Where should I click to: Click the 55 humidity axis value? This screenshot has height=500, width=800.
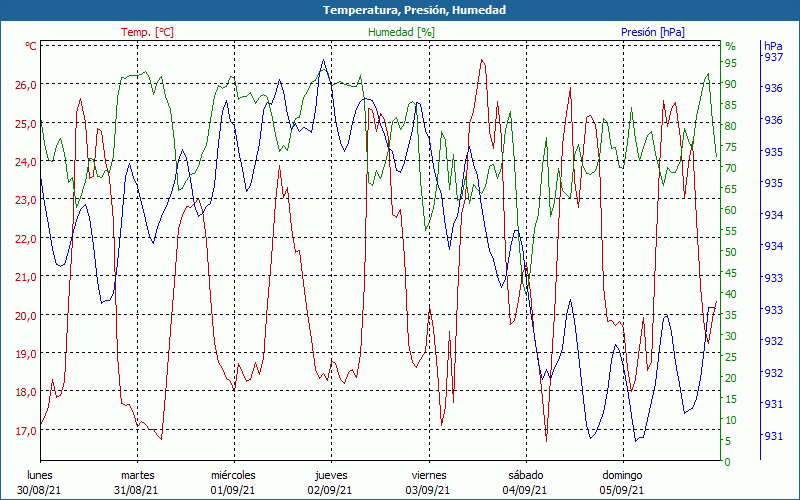click(x=731, y=231)
